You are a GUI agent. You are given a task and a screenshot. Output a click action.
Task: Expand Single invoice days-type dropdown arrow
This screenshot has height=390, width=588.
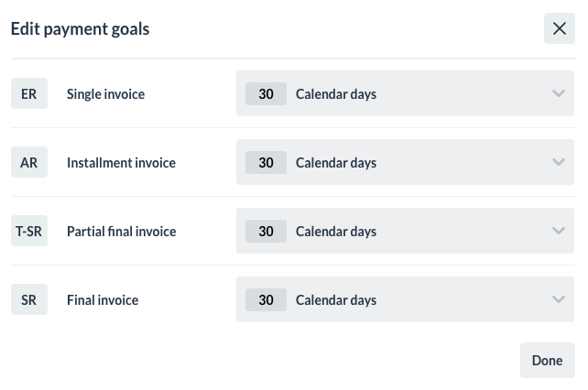(559, 93)
